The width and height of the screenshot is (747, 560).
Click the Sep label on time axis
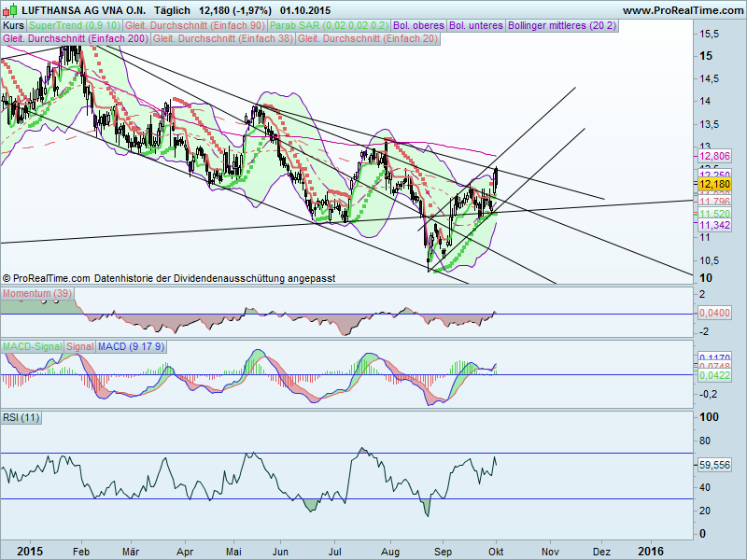[x=443, y=552]
